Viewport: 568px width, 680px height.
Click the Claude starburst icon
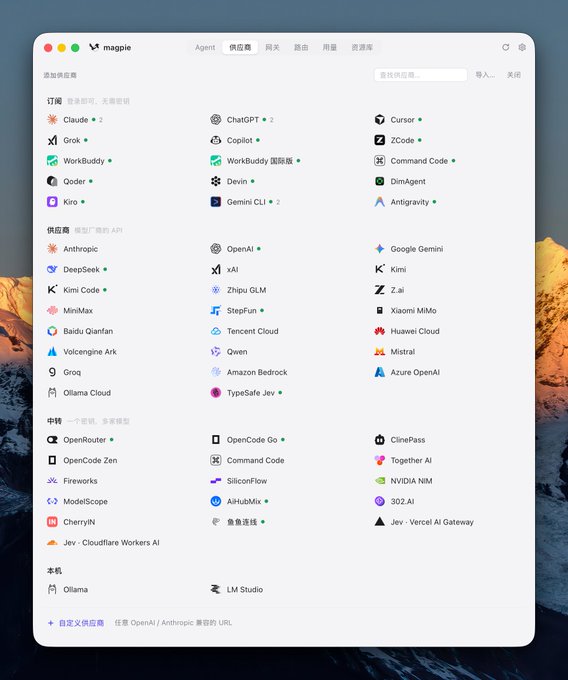coord(52,119)
